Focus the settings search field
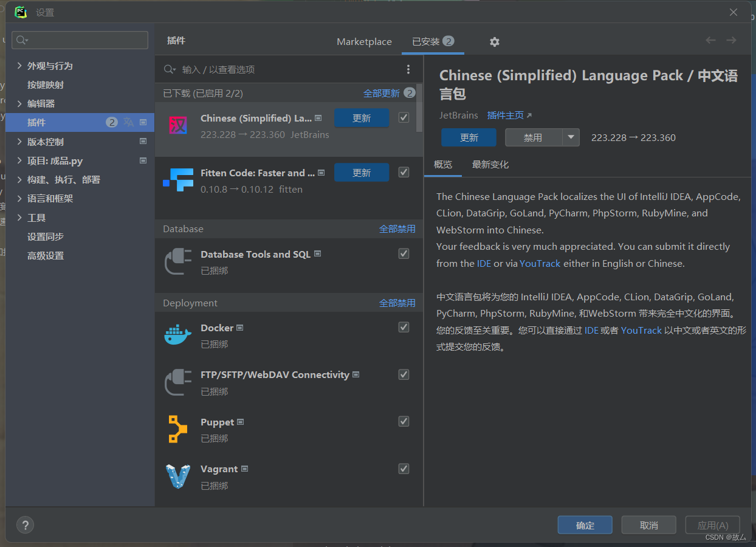Screen dimensions: 756x547 click(x=80, y=40)
